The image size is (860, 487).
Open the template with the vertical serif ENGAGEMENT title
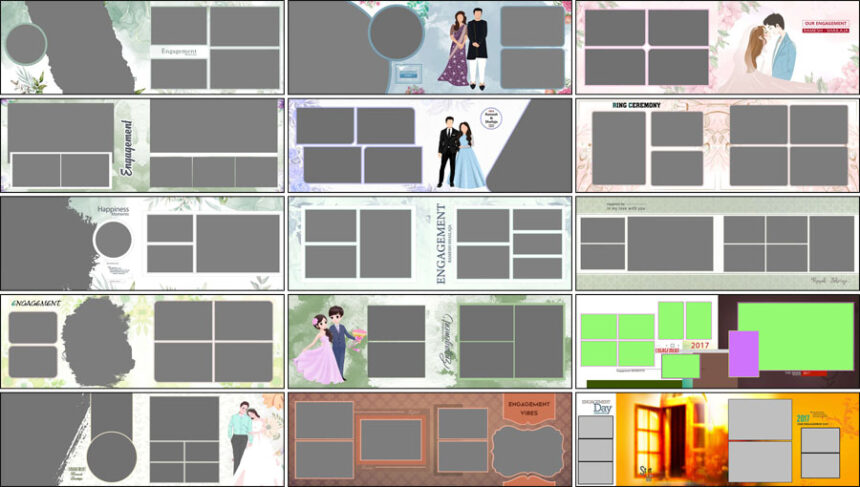[430, 244]
